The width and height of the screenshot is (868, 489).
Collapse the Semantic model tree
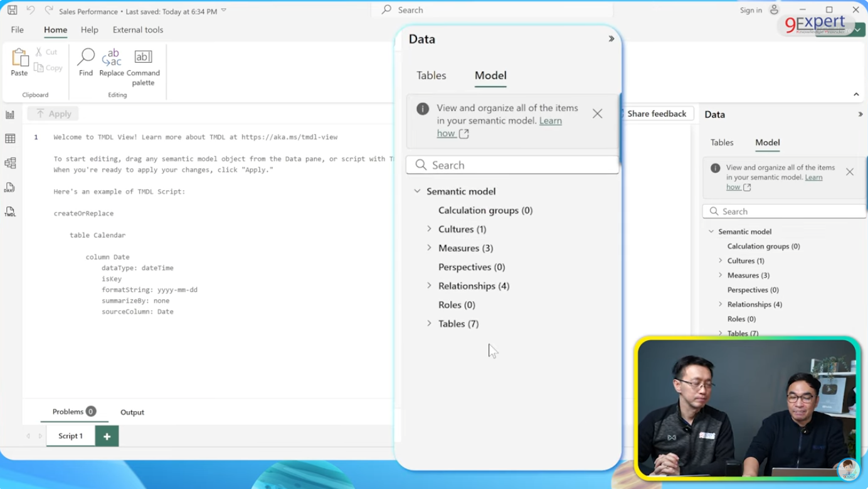click(x=418, y=191)
